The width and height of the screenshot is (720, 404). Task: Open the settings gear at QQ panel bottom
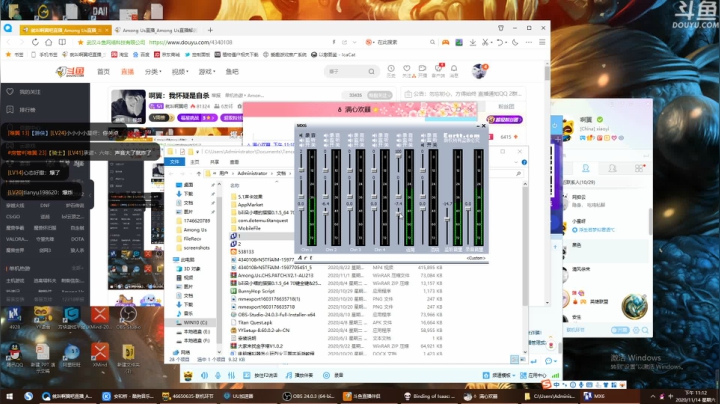[x=636, y=330]
